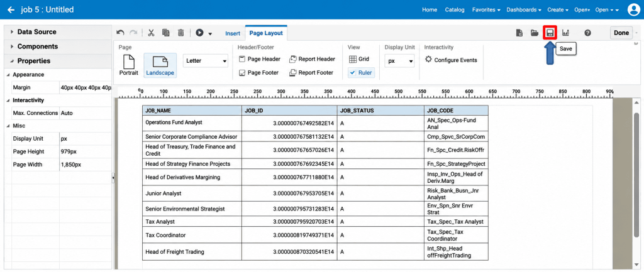Click the Operations Fund Analyst cell
This screenshot has width=644, height=272.
point(192,124)
